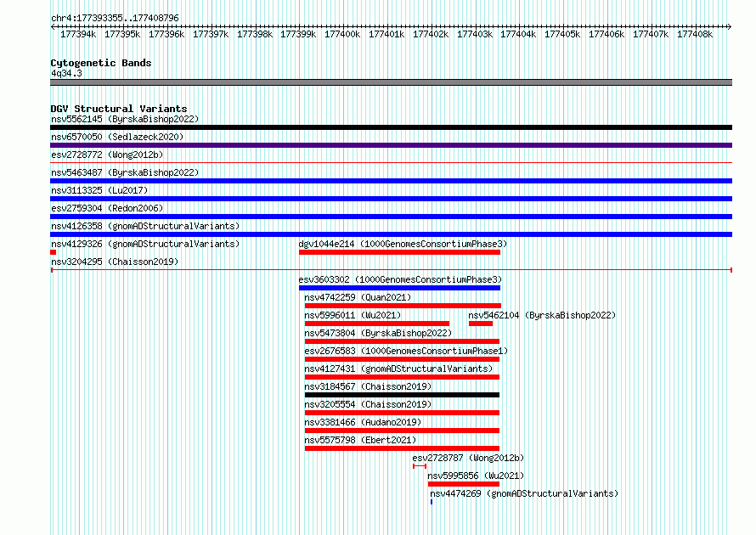Select the blue nsv4126358 variant bar

[391, 234]
